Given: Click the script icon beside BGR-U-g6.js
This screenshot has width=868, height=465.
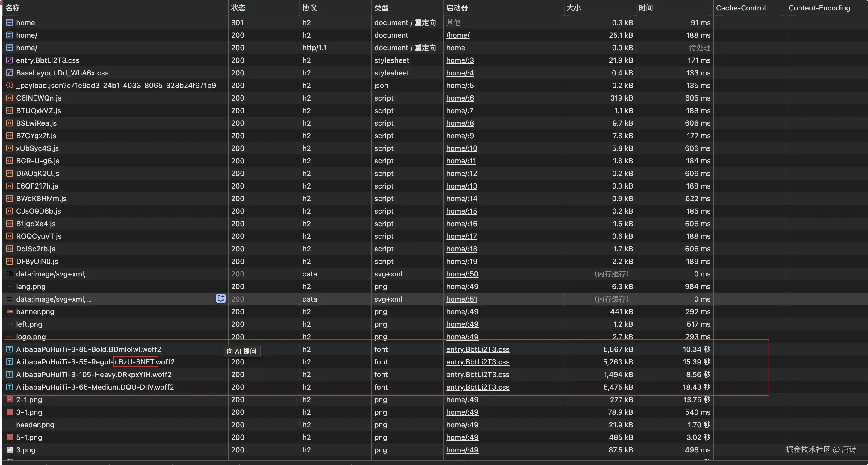Looking at the screenshot, I should click(10, 161).
